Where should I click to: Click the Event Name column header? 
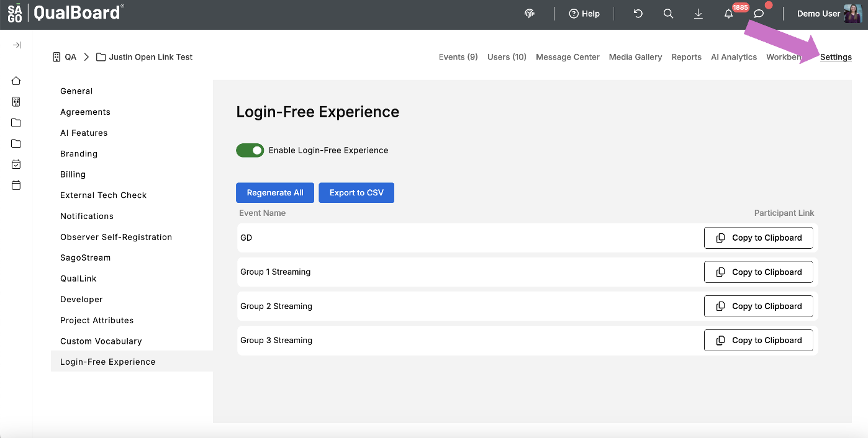click(x=263, y=213)
